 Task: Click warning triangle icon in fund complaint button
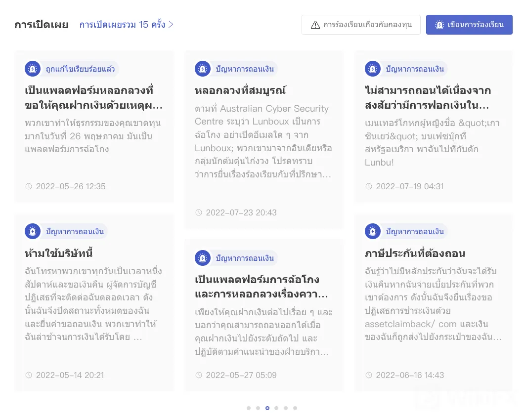click(x=315, y=25)
